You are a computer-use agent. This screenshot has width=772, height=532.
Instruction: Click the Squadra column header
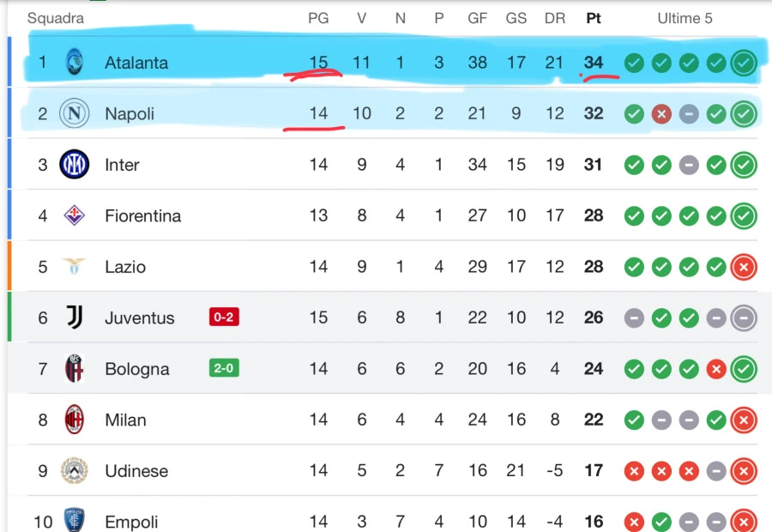[56, 18]
